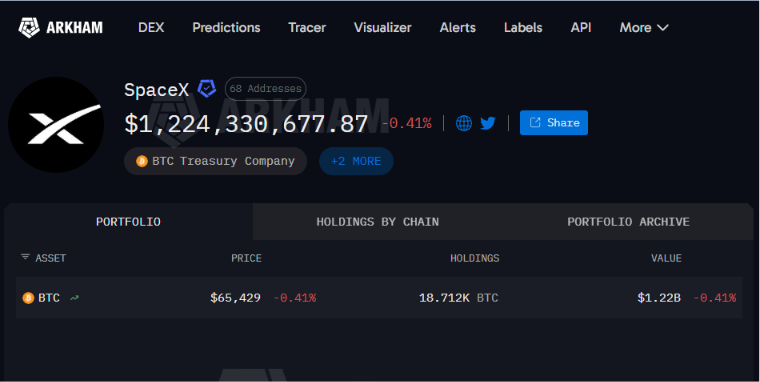The image size is (760, 382).
Task: Expand the +2 MORE tags pill
Action: click(x=356, y=161)
